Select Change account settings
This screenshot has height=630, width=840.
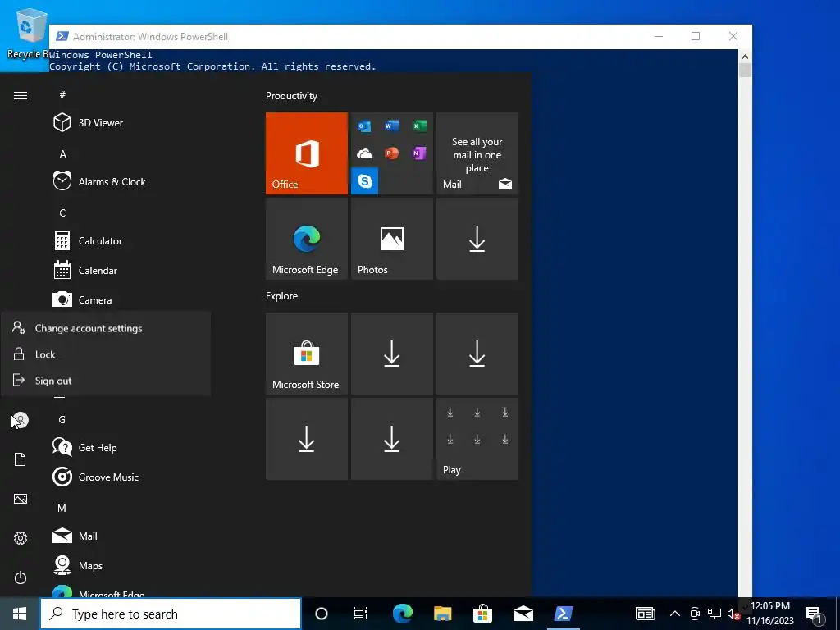click(x=106, y=328)
